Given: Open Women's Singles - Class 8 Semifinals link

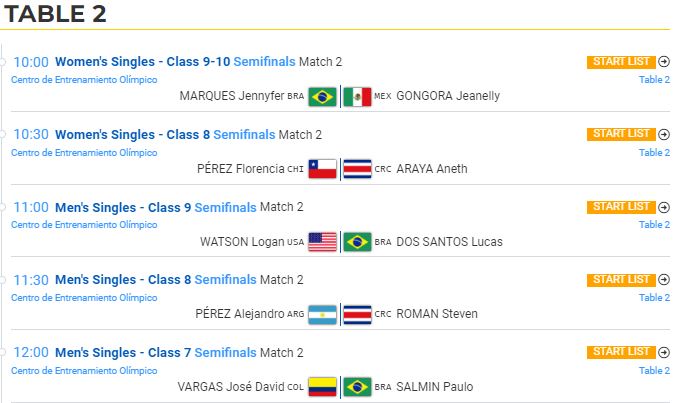Looking at the screenshot, I should coord(165,134).
